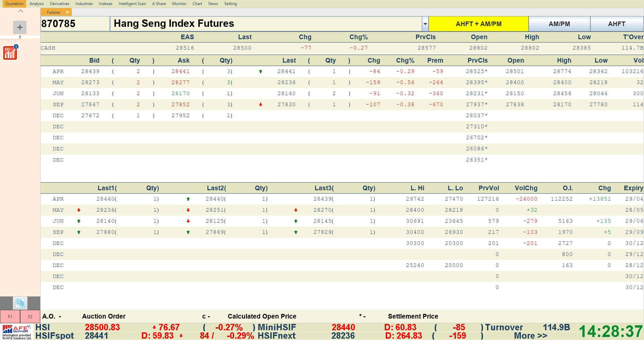Click the red down arrow before MAY Last2
644x340 pixels.
(x=188, y=210)
